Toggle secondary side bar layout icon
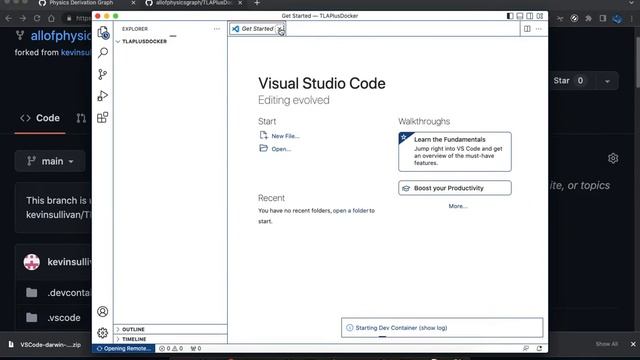 [530, 16]
